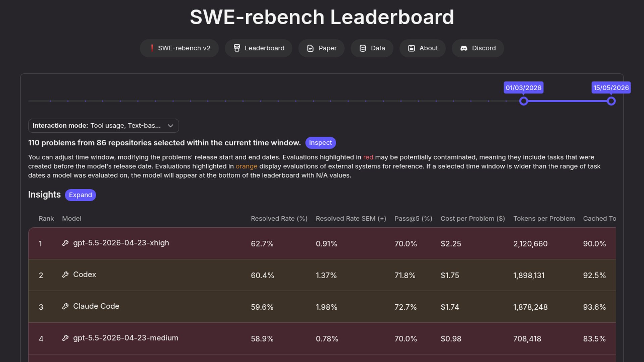Viewport: 644px width, 362px height.
Task: Go to the About page tab
Action: click(x=422, y=48)
